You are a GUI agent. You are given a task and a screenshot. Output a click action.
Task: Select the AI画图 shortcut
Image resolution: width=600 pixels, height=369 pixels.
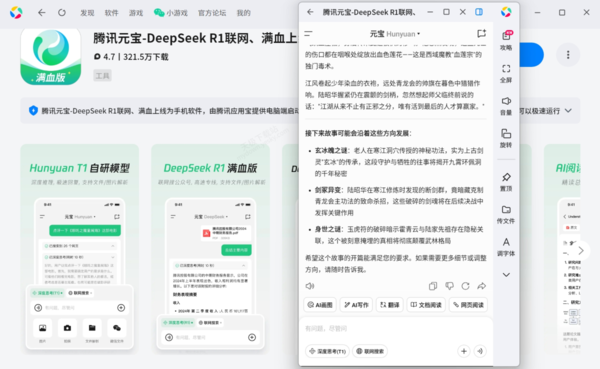[x=320, y=305]
